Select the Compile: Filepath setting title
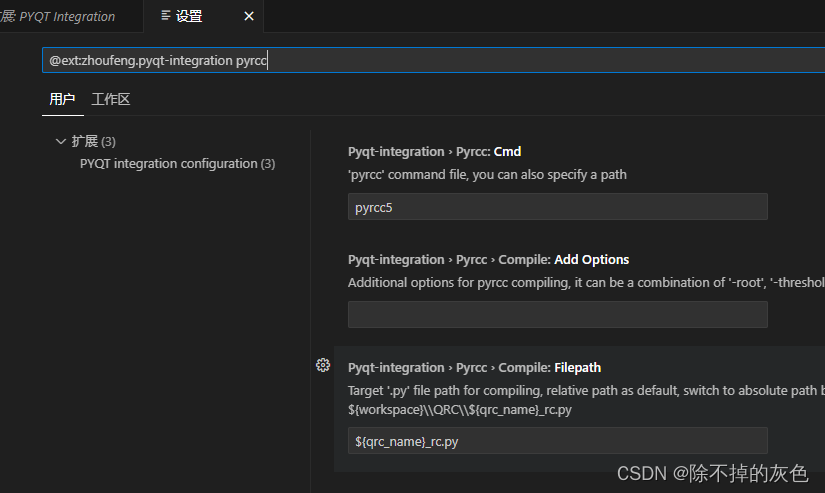Image resolution: width=825 pixels, height=493 pixels. tap(474, 367)
